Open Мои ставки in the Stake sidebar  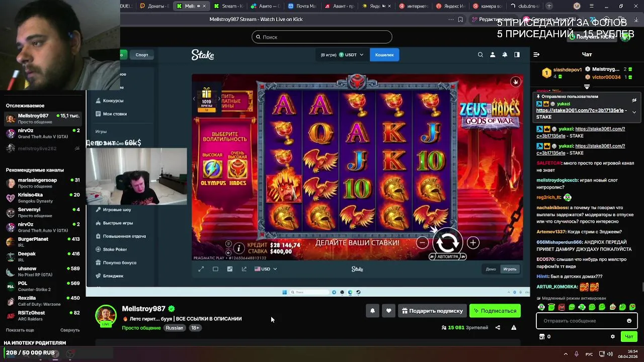pyautogui.click(x=115, y=114)
